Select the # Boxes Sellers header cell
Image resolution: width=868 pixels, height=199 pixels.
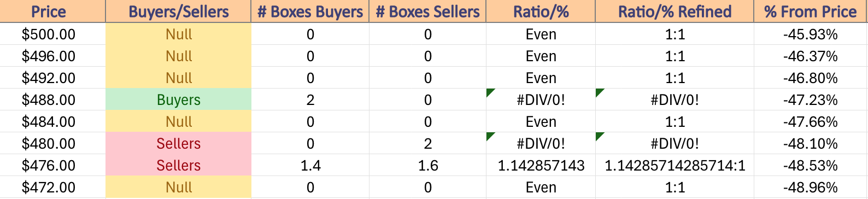pyautogui.click(x=427, y=11)
